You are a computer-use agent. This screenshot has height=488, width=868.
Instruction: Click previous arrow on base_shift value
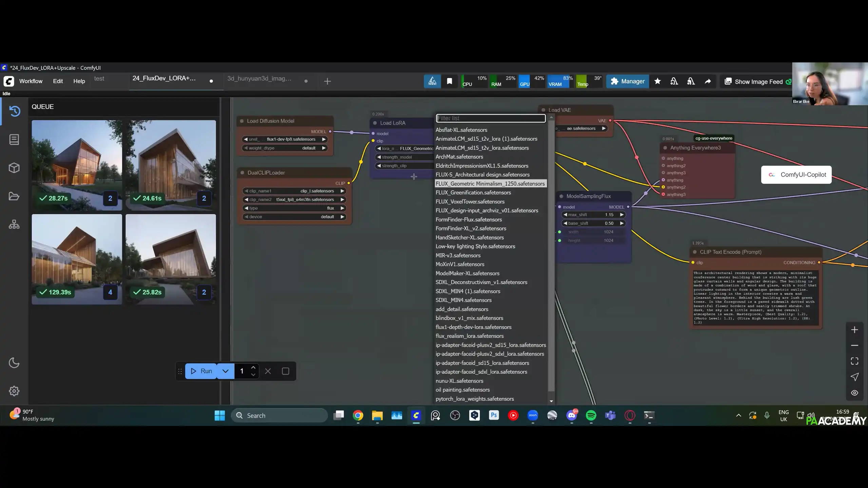(565, 223)
